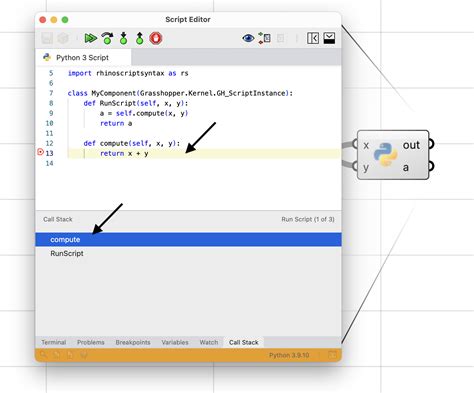Screen dimensions: 474x393
Task: Click the y input on Grasshopper component
Action: click(x=366, y=167)
